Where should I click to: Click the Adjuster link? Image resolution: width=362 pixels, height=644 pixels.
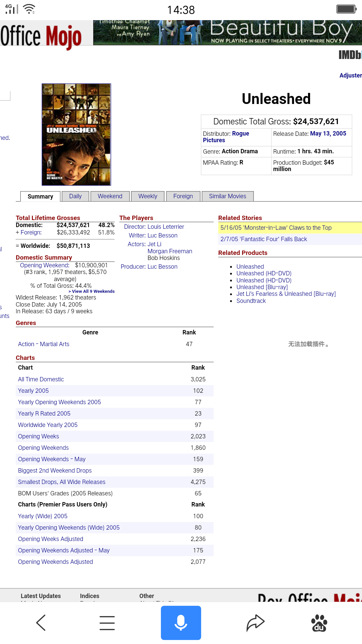(351, 75)
